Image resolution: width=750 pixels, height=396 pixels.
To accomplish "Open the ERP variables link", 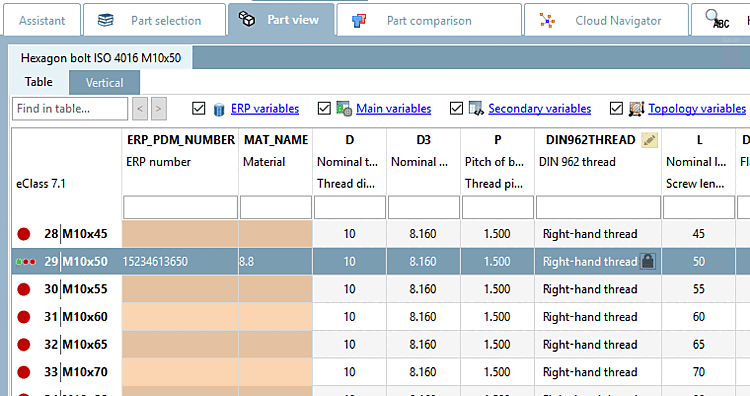I will click(x=265, y=109).
